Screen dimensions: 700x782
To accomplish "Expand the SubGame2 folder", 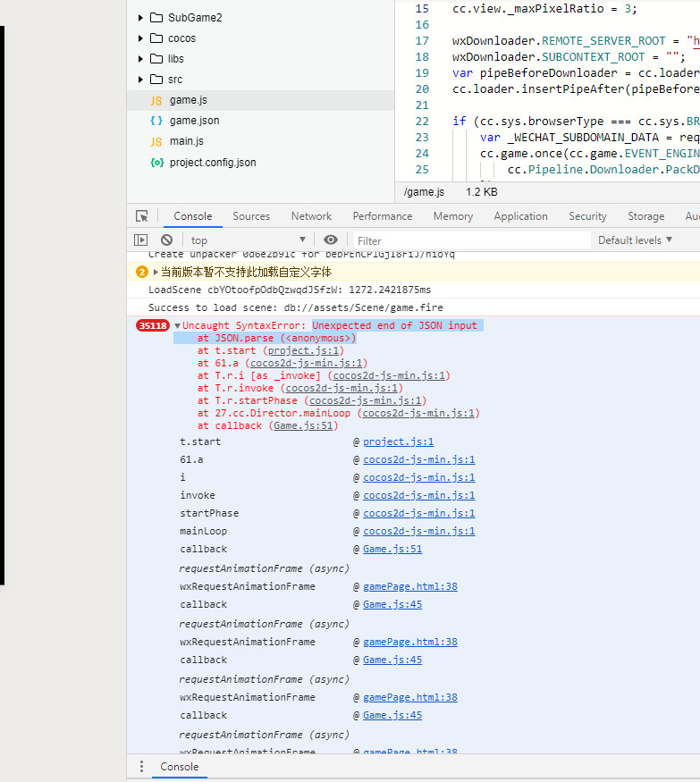I will (140, 18).
